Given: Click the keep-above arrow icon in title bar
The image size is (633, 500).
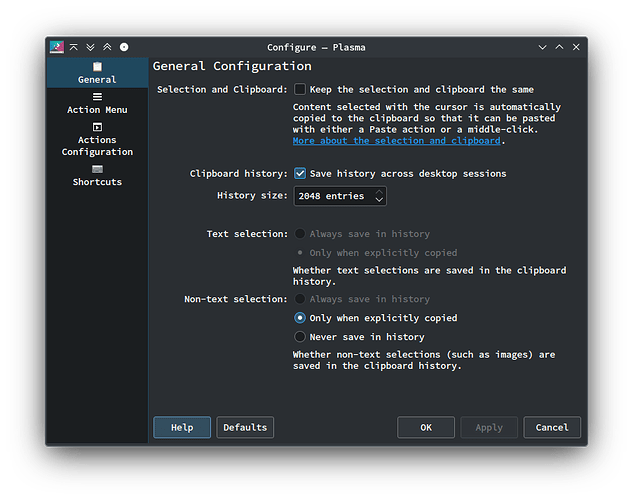Looking at the screenshot, I should [x=73, y=47].
